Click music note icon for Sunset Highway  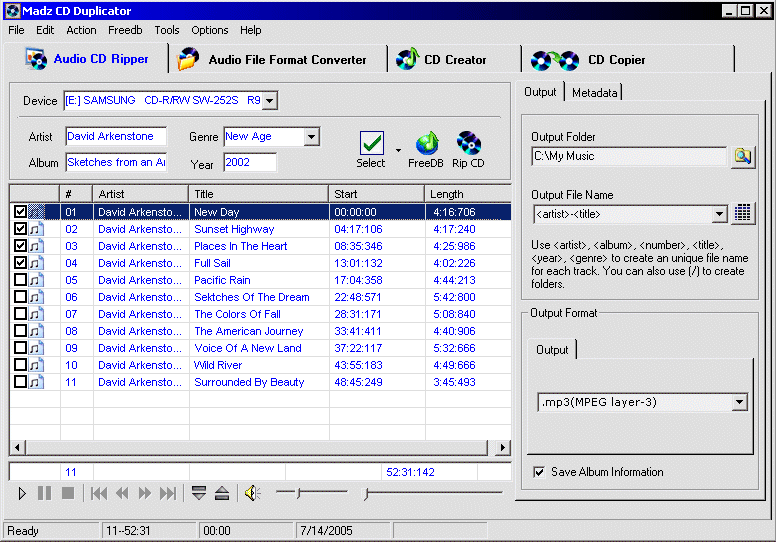[x=36, y=229]
